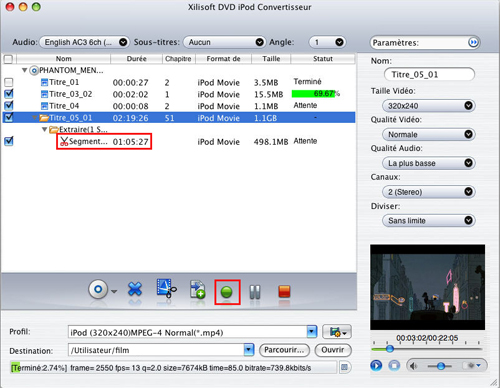500x388 pixels.
Task: Click the Parcourir... button
Action: tap(284, 350)
